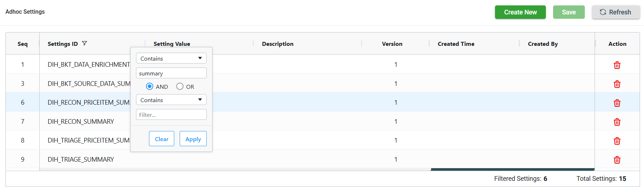Open the second Contains condition dropdown
The width and height of the screenshot is (644, 192).
coord(171,100)
